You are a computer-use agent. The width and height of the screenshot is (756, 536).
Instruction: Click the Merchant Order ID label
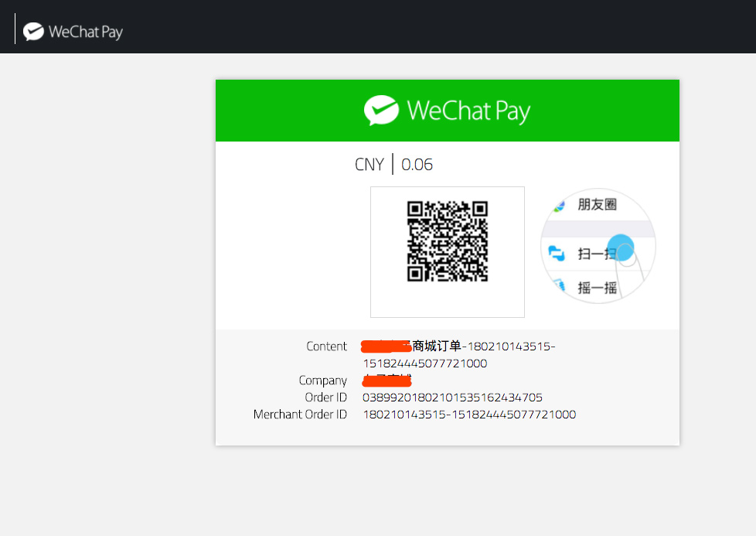(300, 415)
